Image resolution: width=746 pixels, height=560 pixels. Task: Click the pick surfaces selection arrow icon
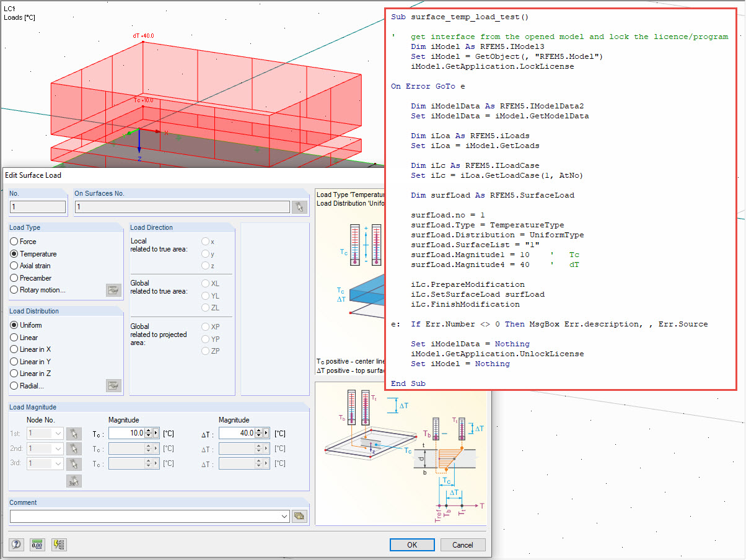coord(299,208)
